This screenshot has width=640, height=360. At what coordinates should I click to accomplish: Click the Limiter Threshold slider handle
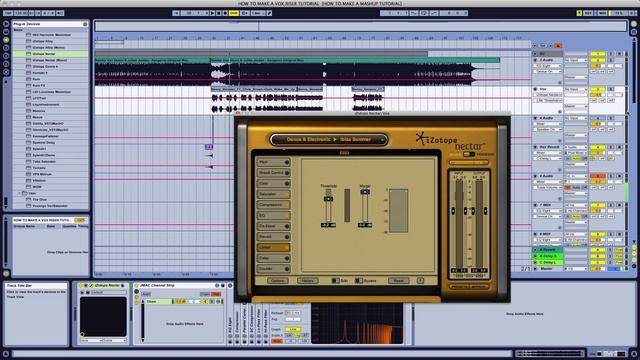pos(328,199)
